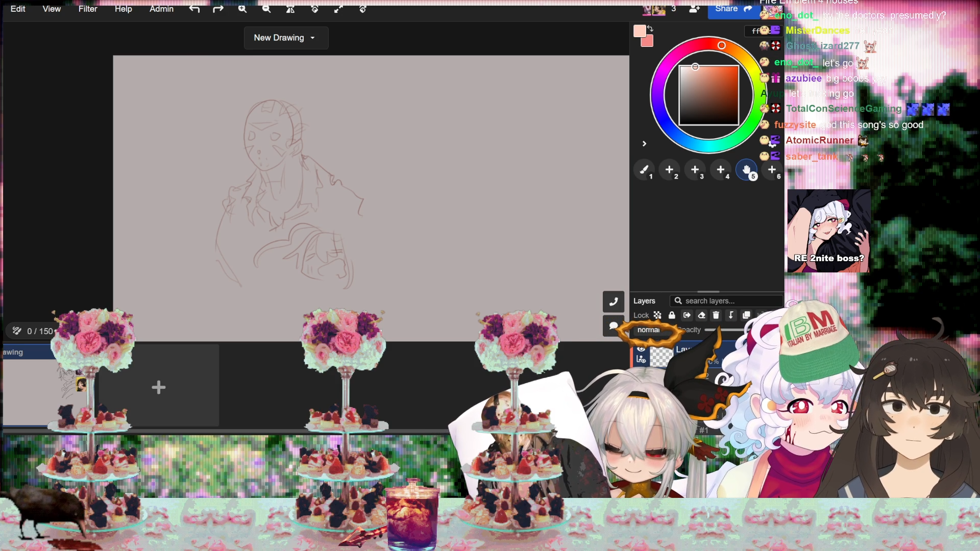This screenshot has width=980, height=551.
Task: Open the New Drawing dropdown
Action: [x=285, y=38]
